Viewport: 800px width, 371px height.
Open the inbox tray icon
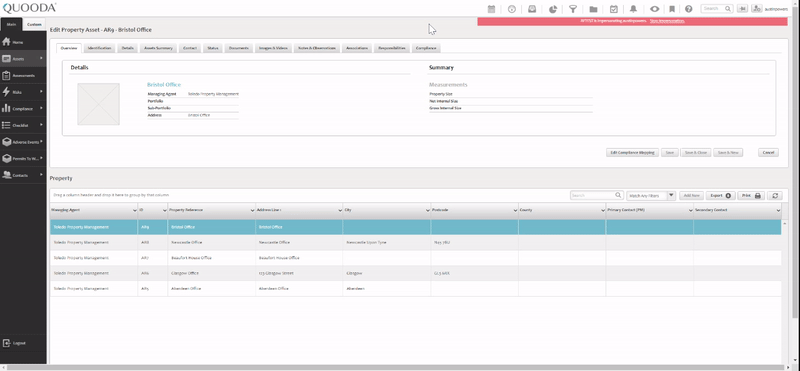(532, 9)
